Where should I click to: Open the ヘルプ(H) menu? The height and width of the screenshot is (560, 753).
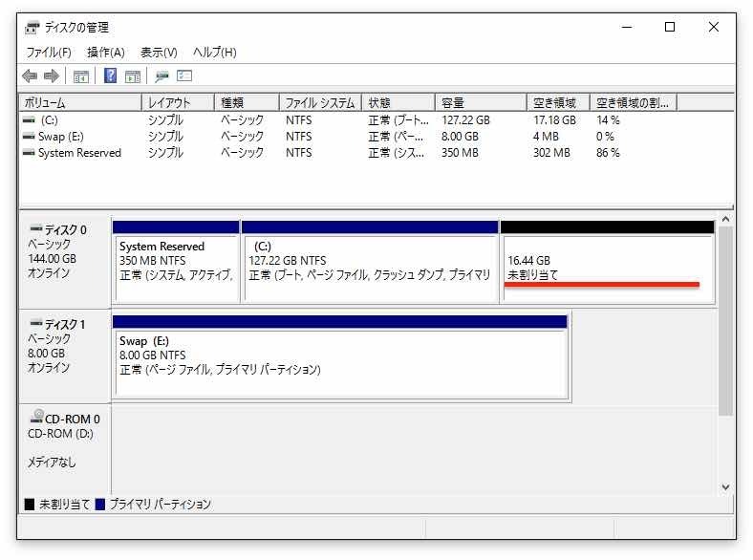point(215,53)
